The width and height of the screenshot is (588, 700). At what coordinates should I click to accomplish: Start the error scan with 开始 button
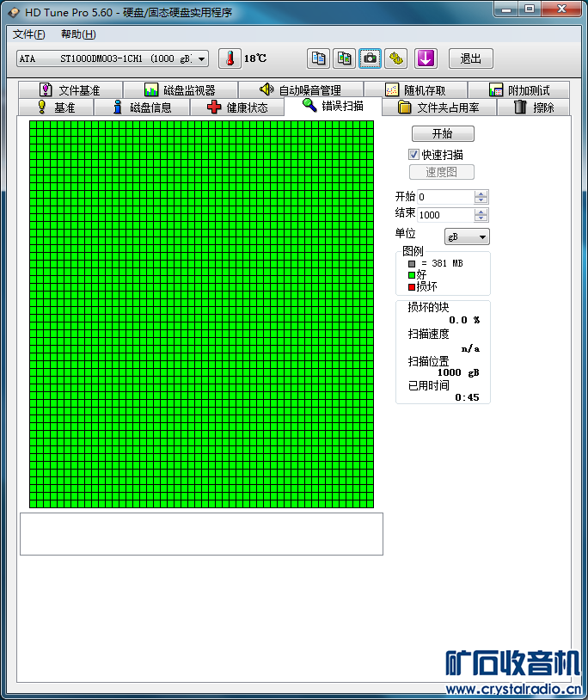point(443,133)
